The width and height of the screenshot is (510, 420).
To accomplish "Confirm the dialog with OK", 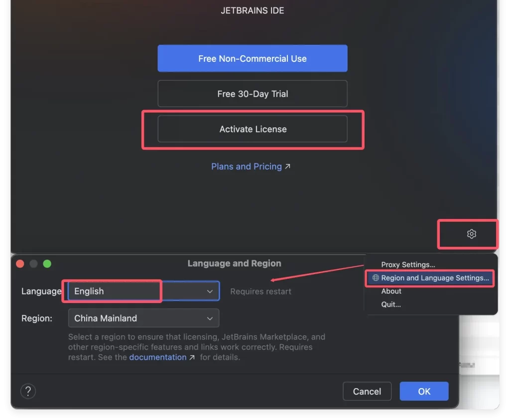I will click(424, 391).
